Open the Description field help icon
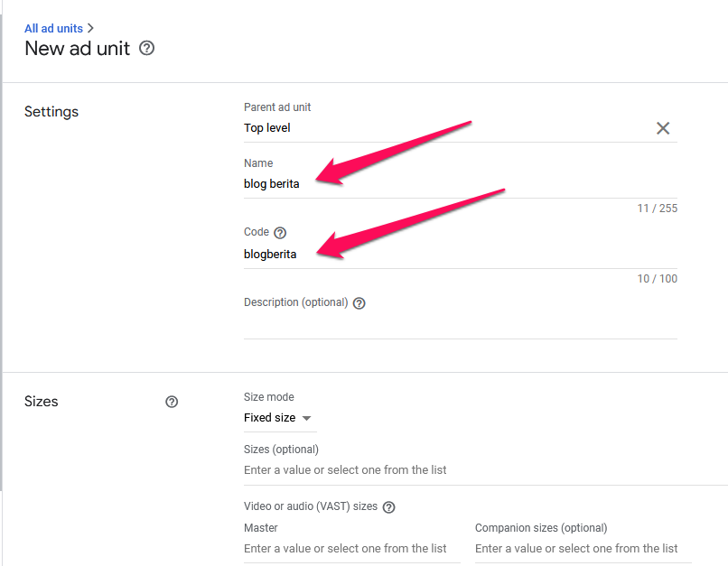The image size is (728, 566). click(x=359, y=303)
